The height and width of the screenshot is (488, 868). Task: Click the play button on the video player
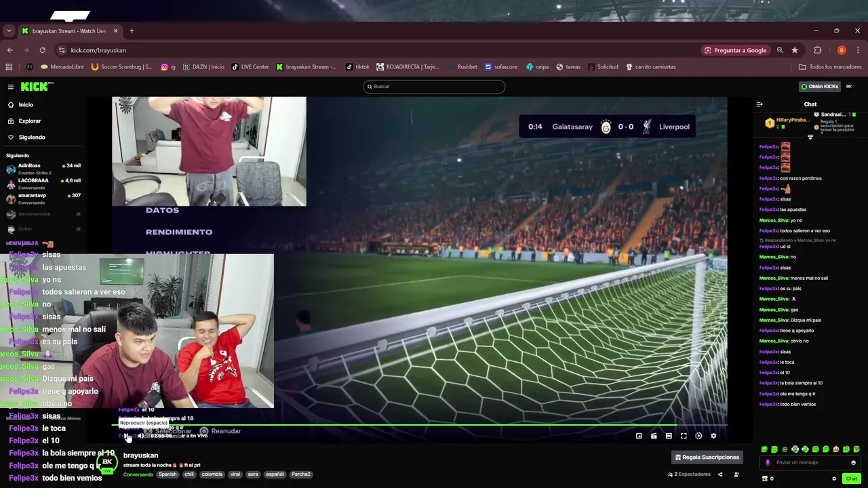(x=126, y=436)
